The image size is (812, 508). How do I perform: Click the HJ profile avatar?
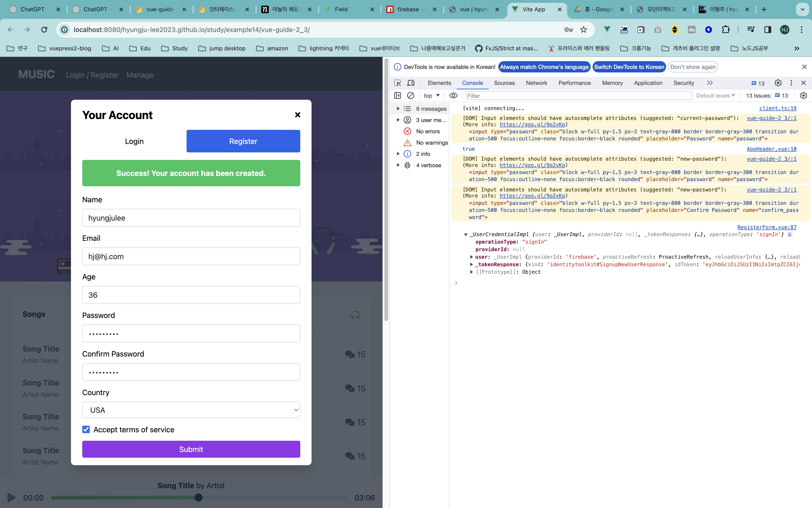(x=785, y=30)
